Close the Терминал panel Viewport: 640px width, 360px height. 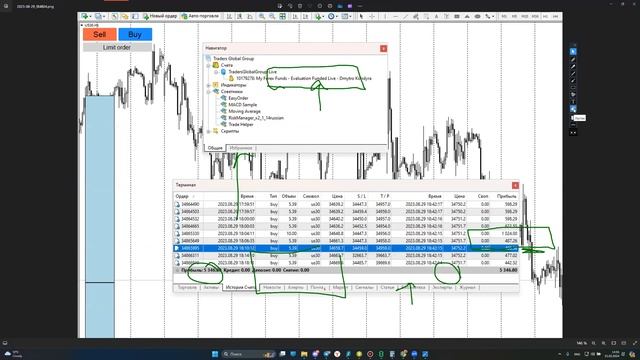pos(516,185)
